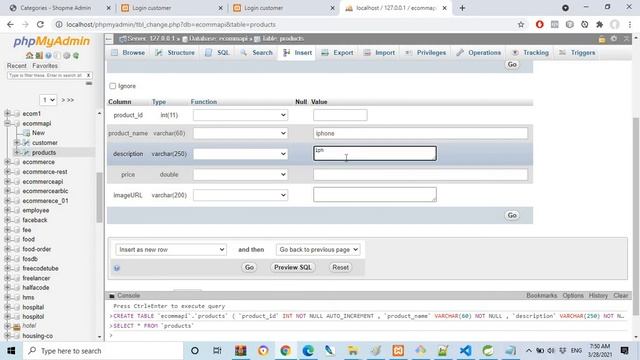Click the Console header label
The image size is (640, 360).
[128, 296]
